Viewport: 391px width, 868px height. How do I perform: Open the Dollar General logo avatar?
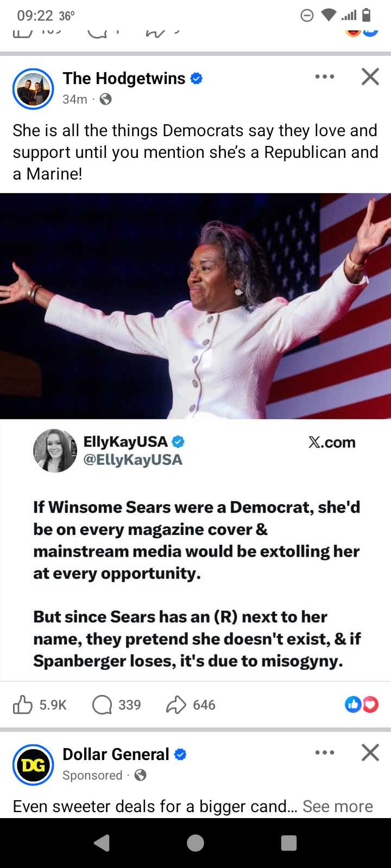click(x=33, y=765)
